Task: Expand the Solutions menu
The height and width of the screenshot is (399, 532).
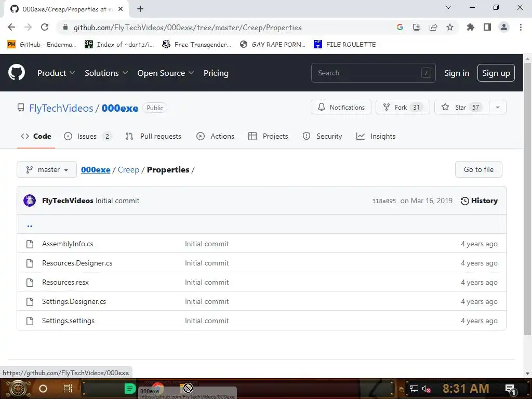Action: [106, 73]
